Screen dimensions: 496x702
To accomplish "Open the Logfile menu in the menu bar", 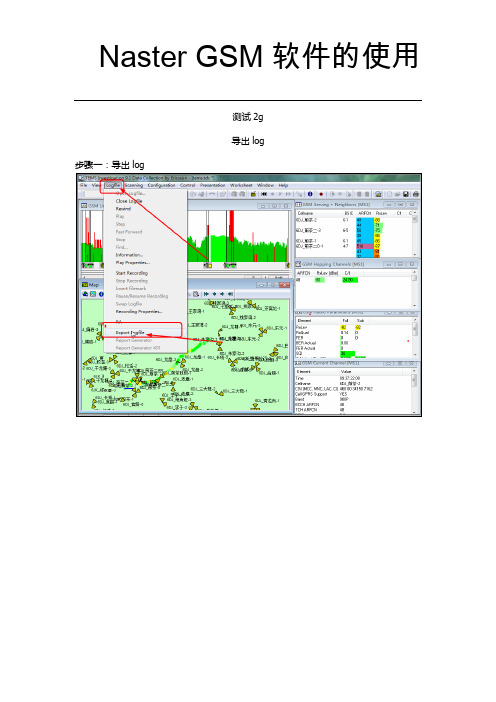I will pyautogui.click(x=113, y=185).
